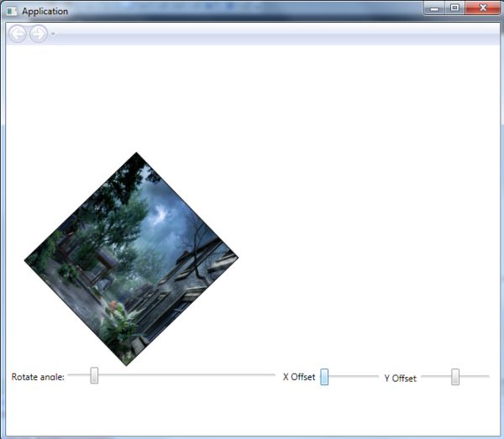Click the Rotate angle slider thumb
Viewport: 504px width, 439px height.
(x=94, y=375)
